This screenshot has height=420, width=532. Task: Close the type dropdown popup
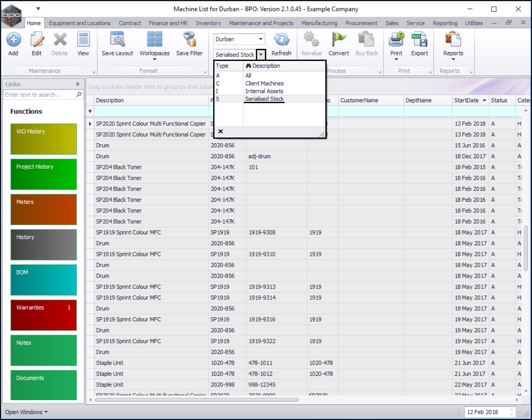click(x=221, y=131)
